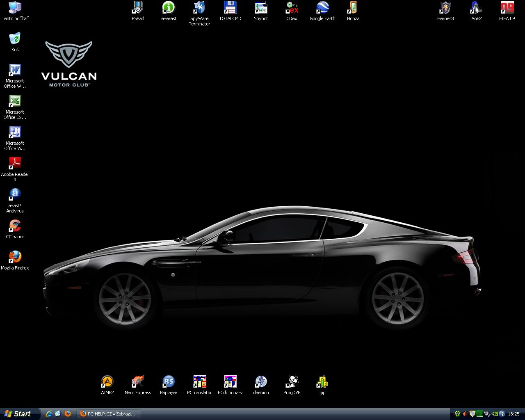
Task: Select the daemon tools desktop icon
Action: point(261,382)
